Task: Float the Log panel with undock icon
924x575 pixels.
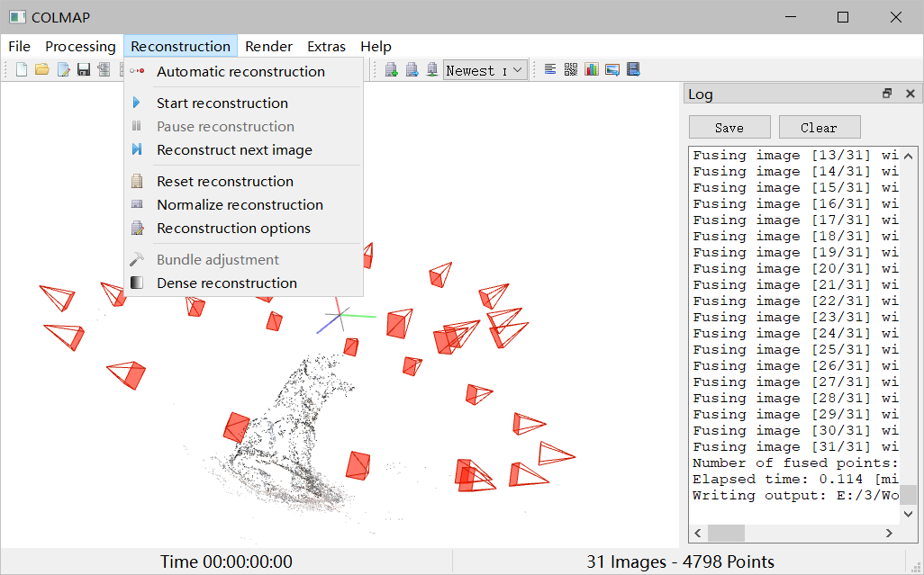Action: (x=887, y=94)
